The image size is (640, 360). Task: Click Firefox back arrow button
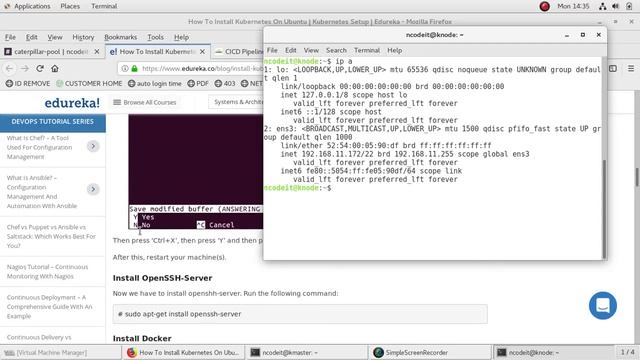tap(9, 69)
